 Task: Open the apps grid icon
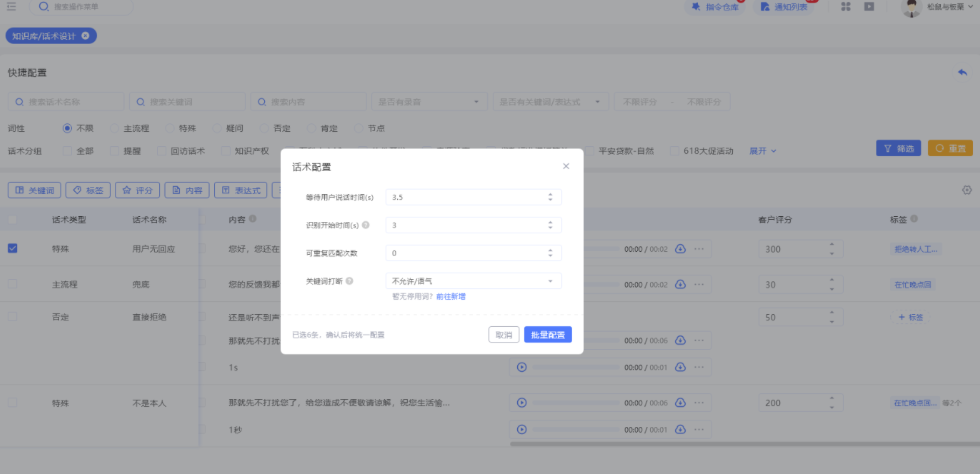[x=846, y=6]
